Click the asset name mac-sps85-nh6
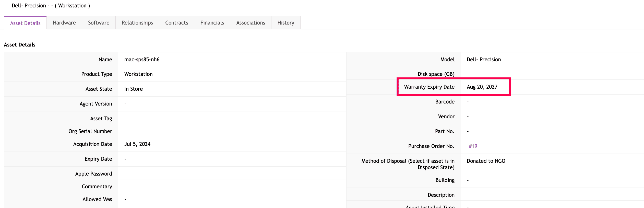 [142, 60]
